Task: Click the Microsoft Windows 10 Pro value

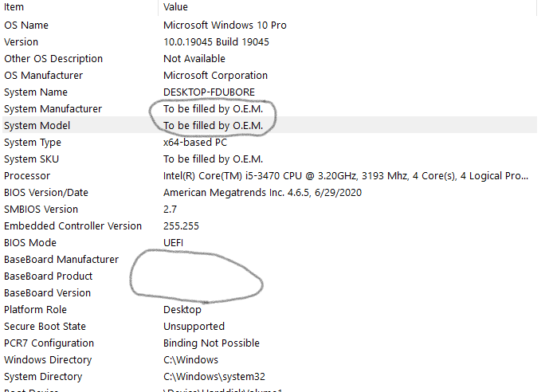Action: [225, 25]
